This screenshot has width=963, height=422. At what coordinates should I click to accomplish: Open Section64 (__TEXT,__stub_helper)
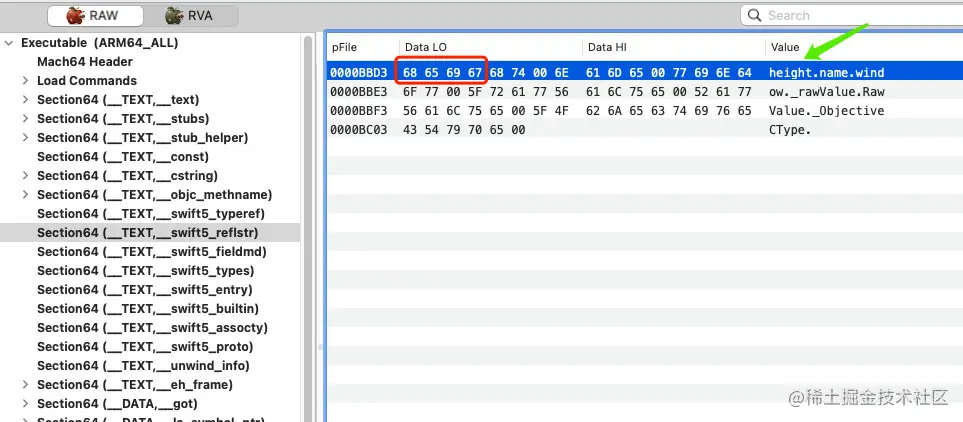pyautogui.click(x=142, y=138)
